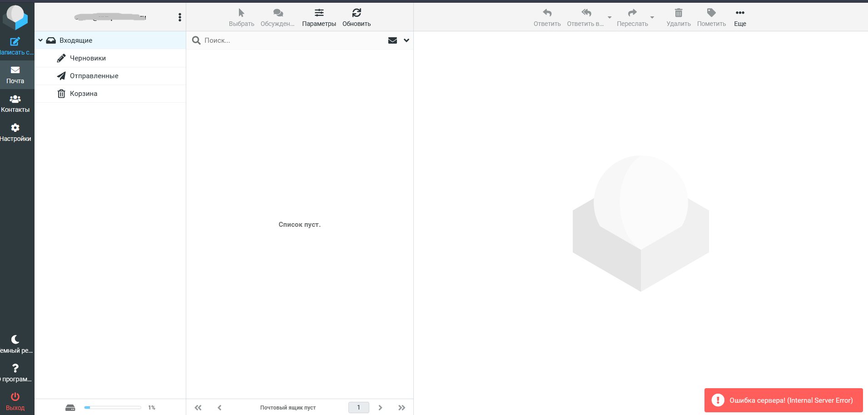Image resolution: width=868 pixels, height=415 pixels.
Task: Click the Compose message icon
Action: coord(15,42)
